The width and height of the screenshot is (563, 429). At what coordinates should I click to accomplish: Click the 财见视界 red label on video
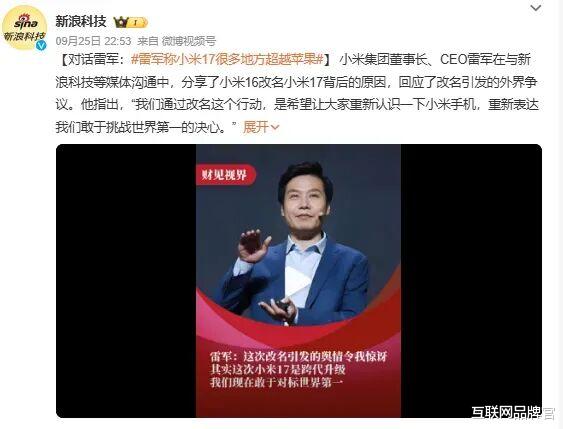tap(225, 175)
